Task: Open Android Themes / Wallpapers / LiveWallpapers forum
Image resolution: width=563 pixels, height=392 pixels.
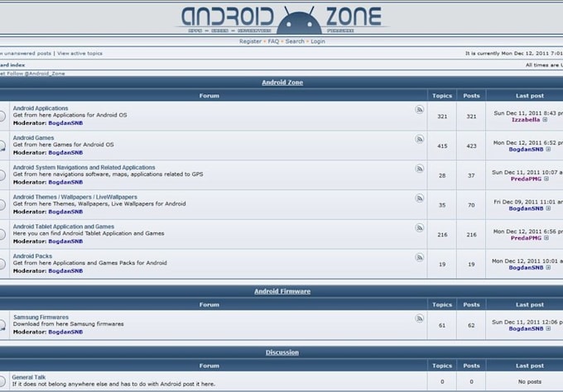Action: (75, 197)
